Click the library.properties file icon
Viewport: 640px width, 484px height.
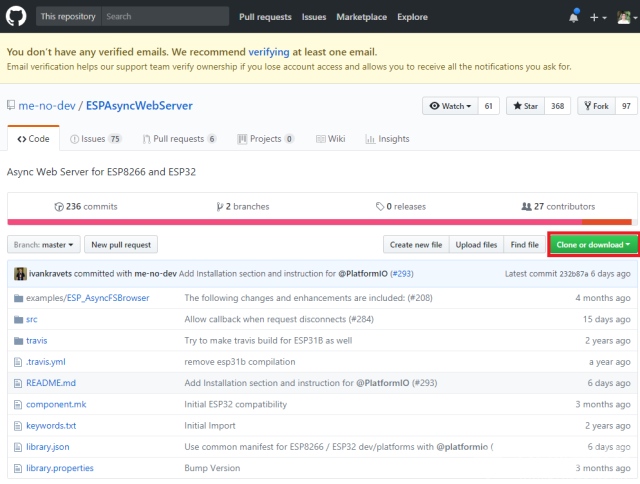[18, 468]
